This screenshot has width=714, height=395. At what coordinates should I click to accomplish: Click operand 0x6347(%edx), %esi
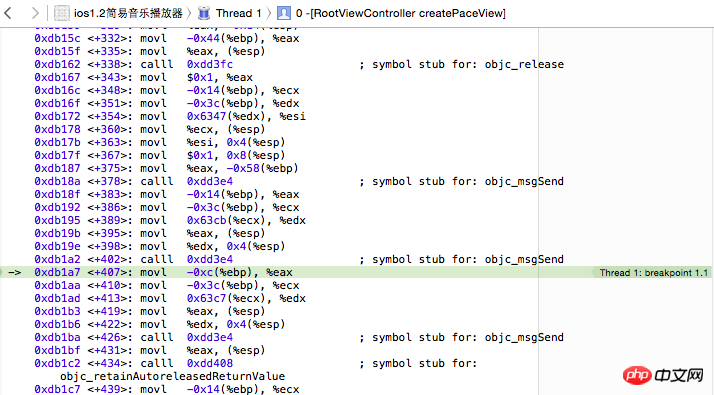pos(246,116)
